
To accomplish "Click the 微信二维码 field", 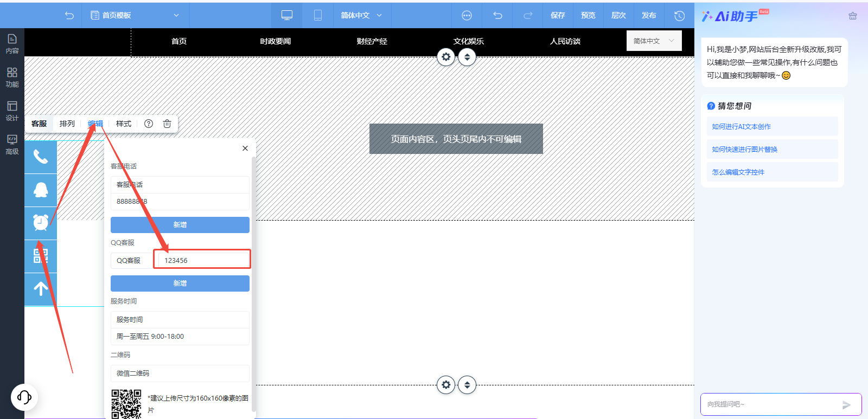I will point(180,373).
